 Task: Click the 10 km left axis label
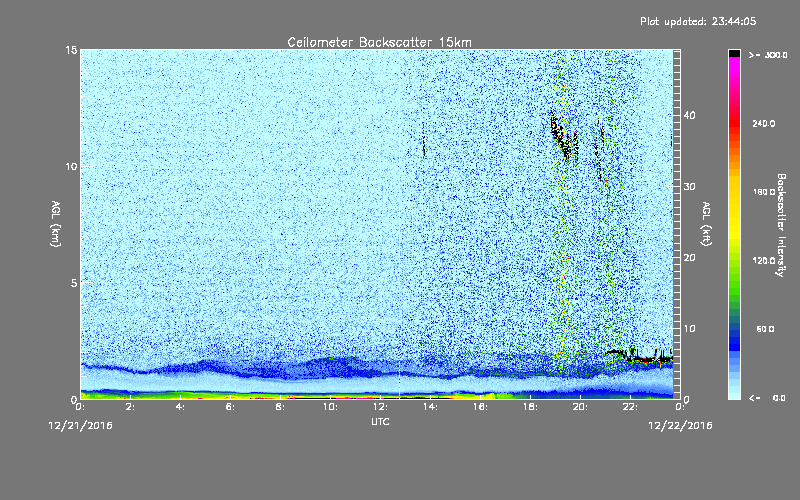point(71,166)
